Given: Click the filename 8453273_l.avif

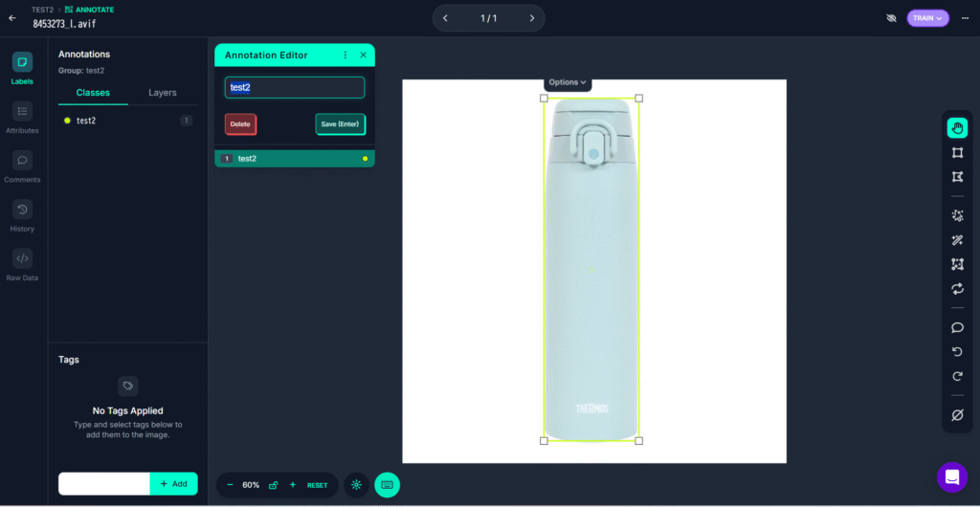Looking at the screenshot, I should 64,24.
